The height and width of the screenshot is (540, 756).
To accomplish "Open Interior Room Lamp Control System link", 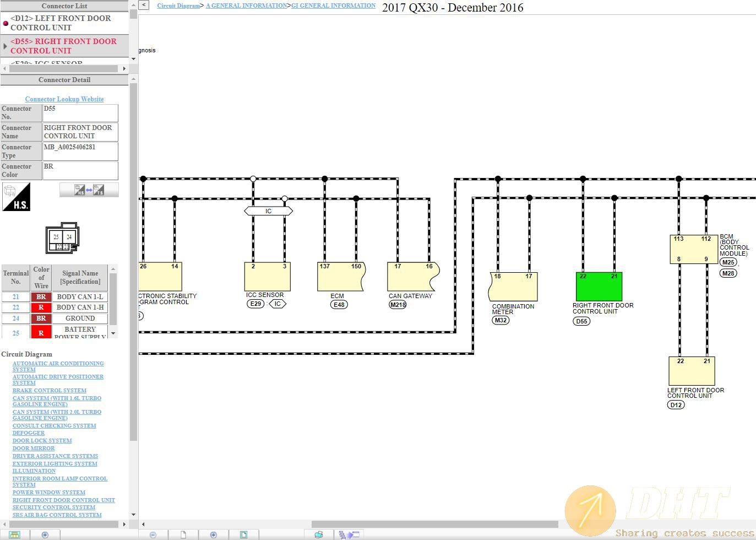I will (x=60, y=482).
